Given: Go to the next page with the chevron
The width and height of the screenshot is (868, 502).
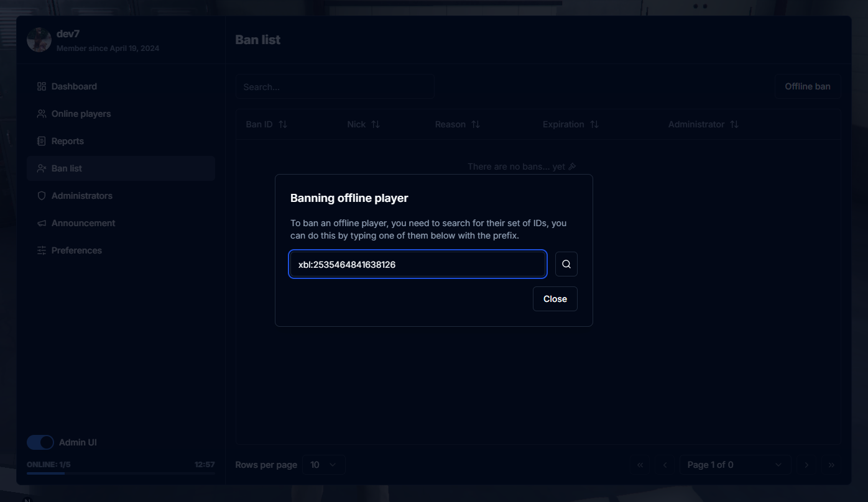Looking at the screenshot, I should click(806, 464).
